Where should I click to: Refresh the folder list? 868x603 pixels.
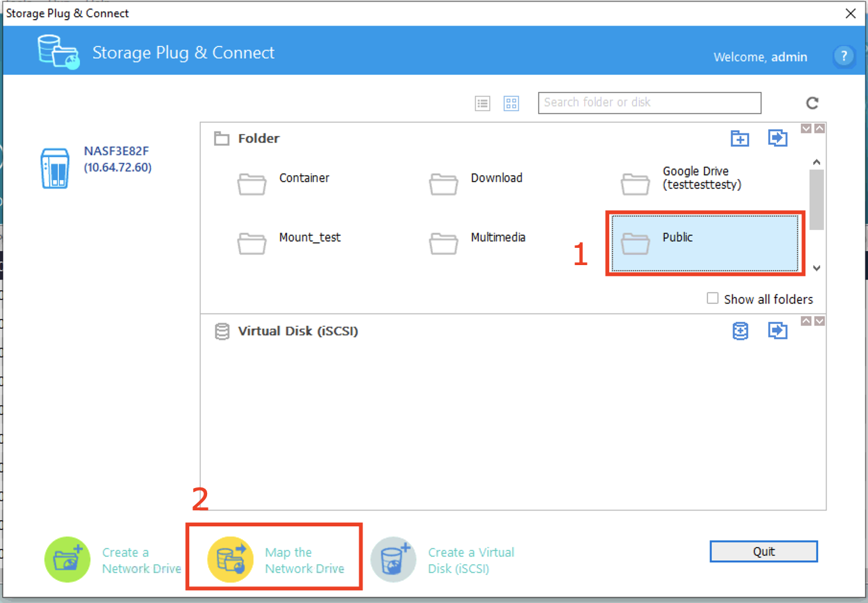(812, 103)
